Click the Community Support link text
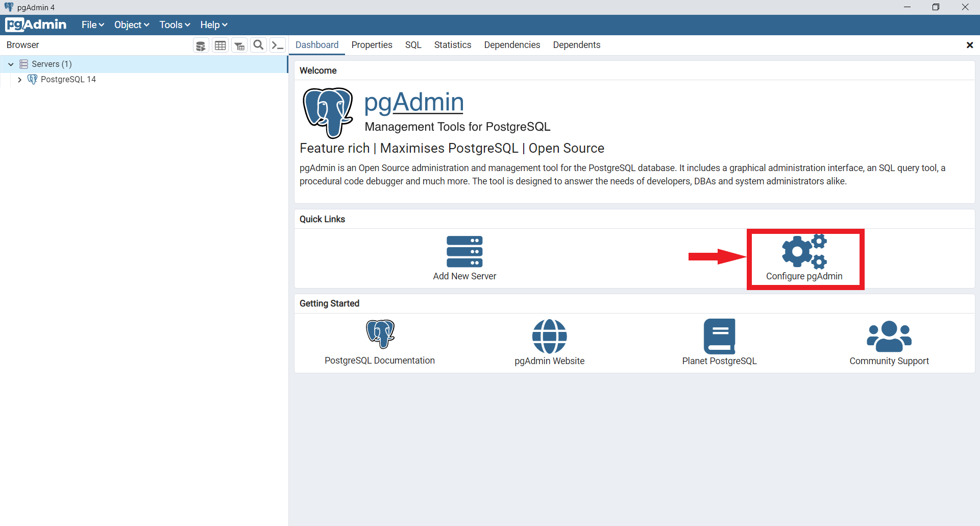980x526 pixels. pos(889,361)
